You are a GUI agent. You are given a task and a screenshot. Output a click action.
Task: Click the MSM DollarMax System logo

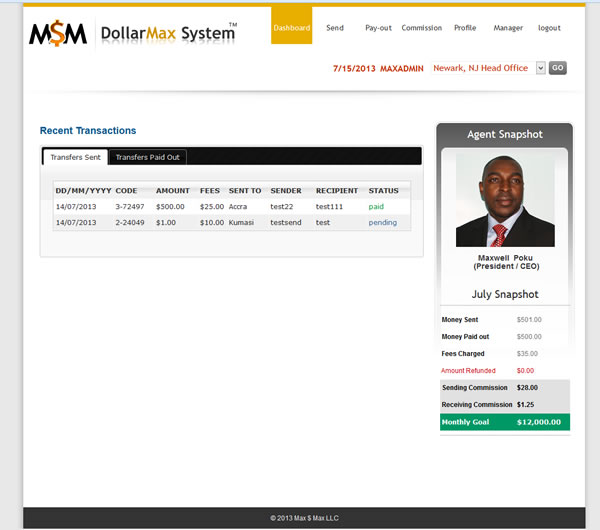pyautogui.click(x=133, y=34)
